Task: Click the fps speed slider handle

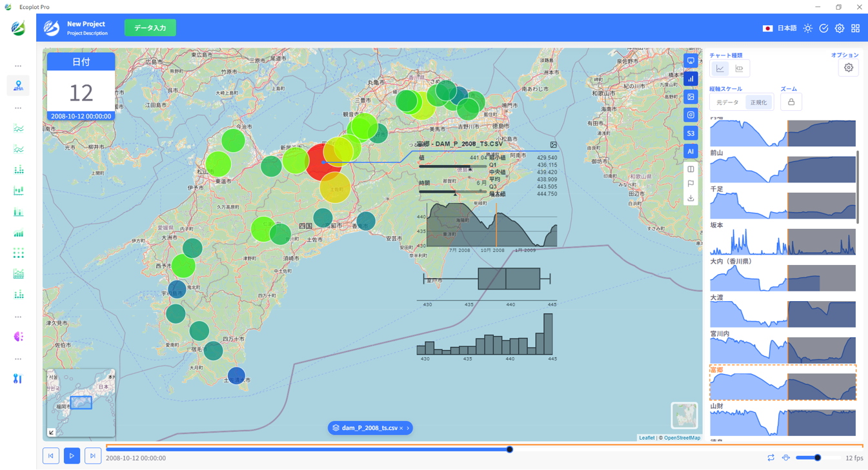Action: tap(818, 458)
